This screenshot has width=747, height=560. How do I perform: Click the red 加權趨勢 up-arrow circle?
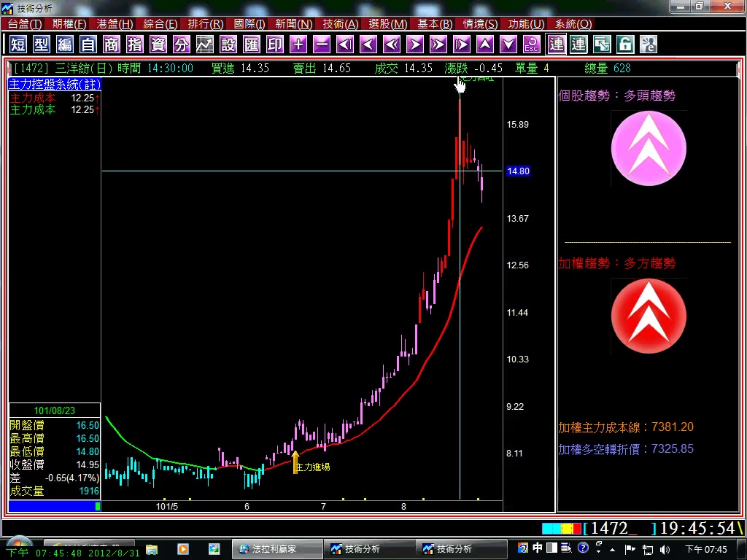click(649, 316)
